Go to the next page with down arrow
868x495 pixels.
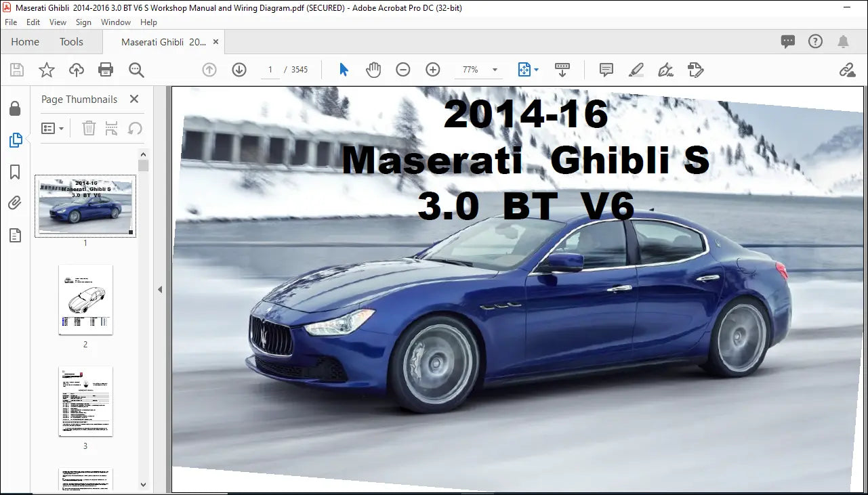pos(239,69)
